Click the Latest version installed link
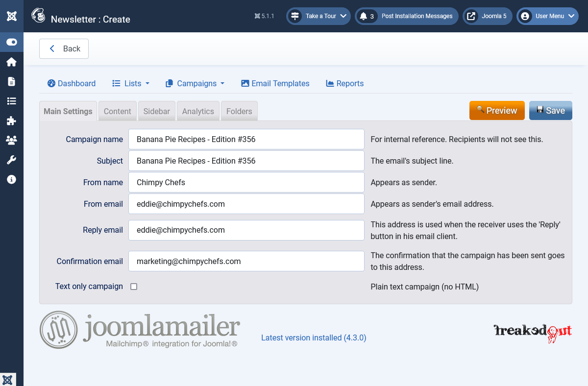The width and height of the screenshot is (588, 386). coord(314,338)
